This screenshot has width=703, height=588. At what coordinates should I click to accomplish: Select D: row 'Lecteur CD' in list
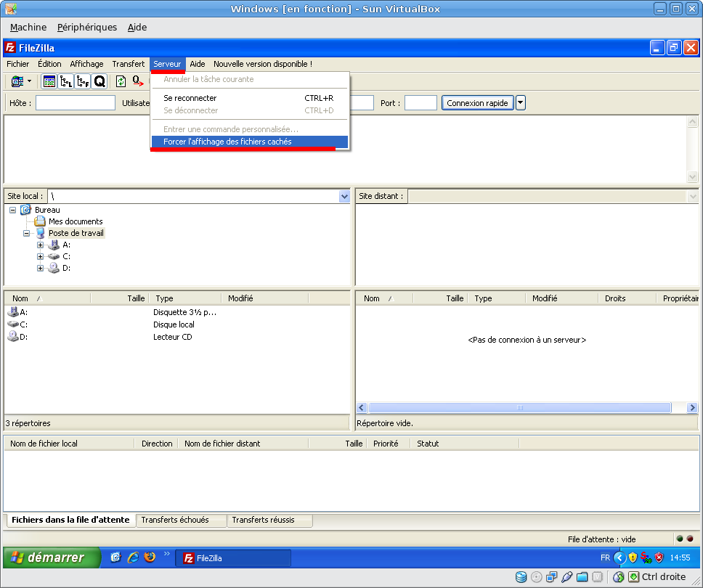pyautogui.click(x=177, y=337)
